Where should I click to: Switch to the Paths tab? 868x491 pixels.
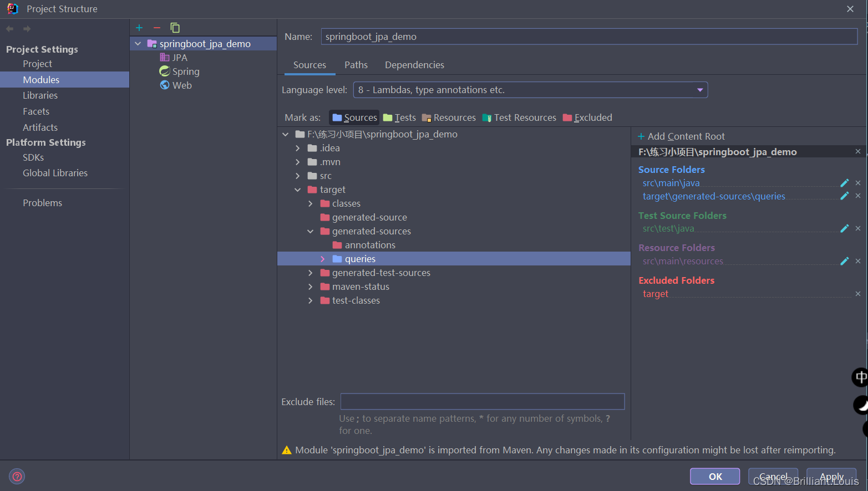(356, 65)
